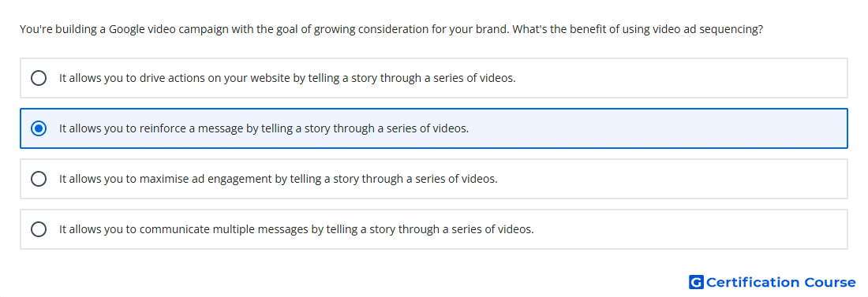Click the highlighted answer text about reinforcing a message
This screenshot has width=868, height=297.
click(x=264, y=128)
